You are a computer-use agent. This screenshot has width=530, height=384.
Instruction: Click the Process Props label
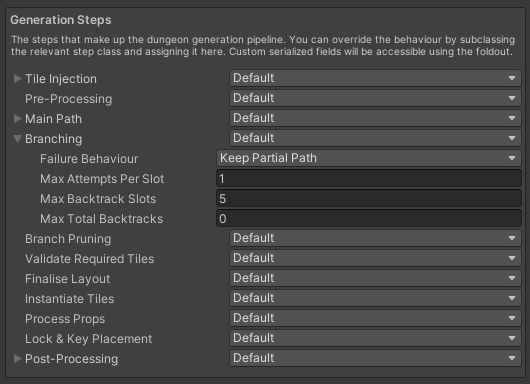coord(65,319)
